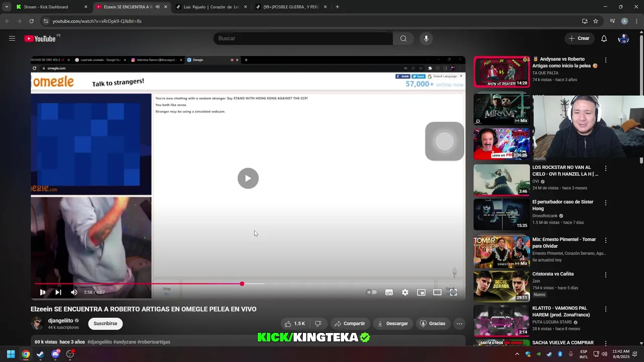644x362 pixels.
Task: Click the search magnifier button
Action: pos(403,38)
